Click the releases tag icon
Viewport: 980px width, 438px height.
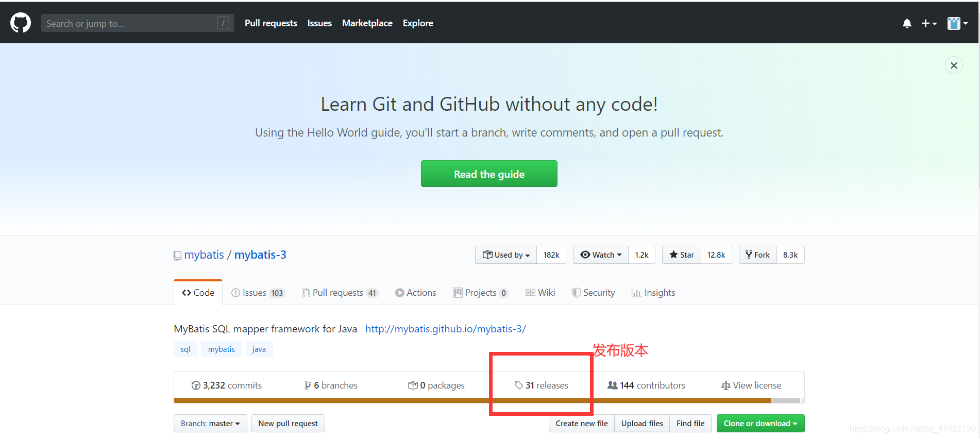click(x=519, y=385)
